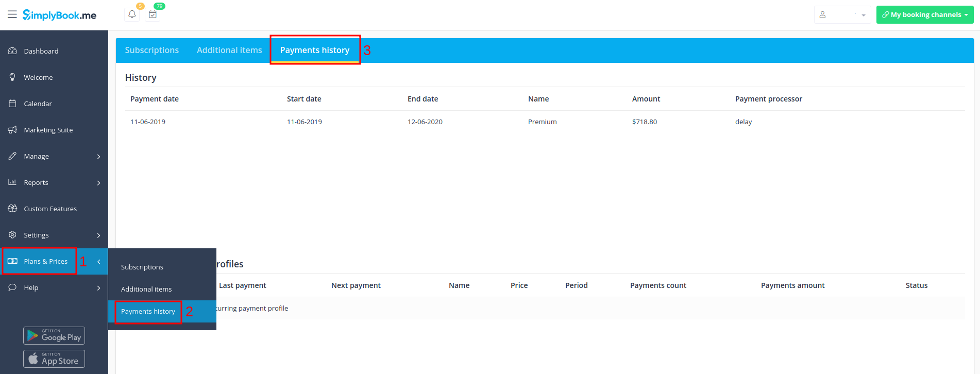This screenshot has width=980, height=374.
Task: Collapse the Plans & Prices submenu chevron
Action: pos(98,262)
